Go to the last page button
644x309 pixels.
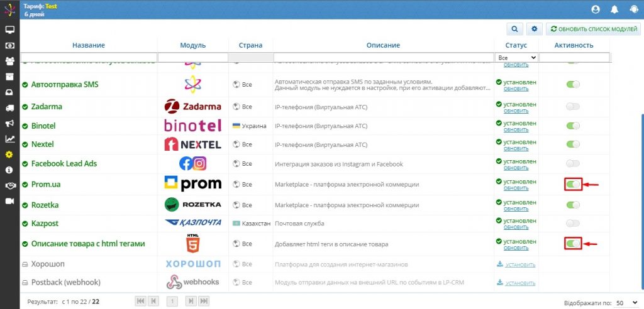(x=203, y=301)
